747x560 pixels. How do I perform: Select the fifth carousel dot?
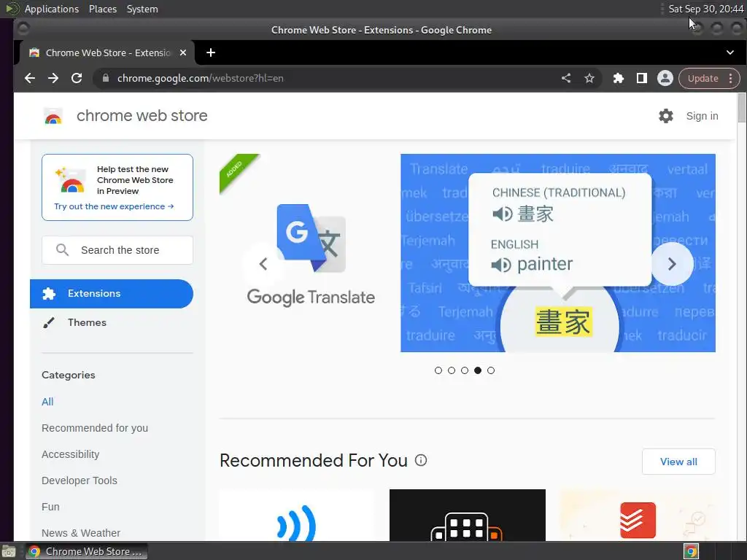click(x=491, y=370)
